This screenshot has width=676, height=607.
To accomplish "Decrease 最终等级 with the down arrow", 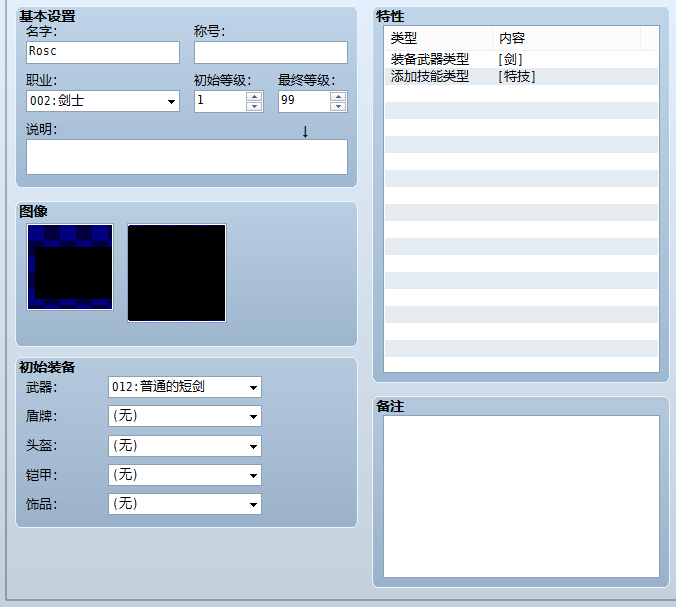I will (338, 106).
